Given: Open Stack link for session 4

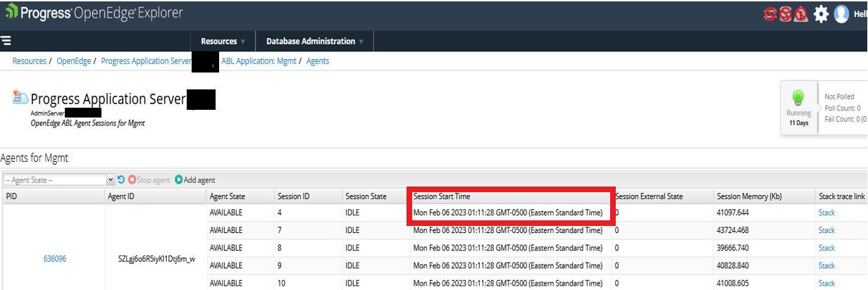Looking at the screenshot, I should [826, 213].
